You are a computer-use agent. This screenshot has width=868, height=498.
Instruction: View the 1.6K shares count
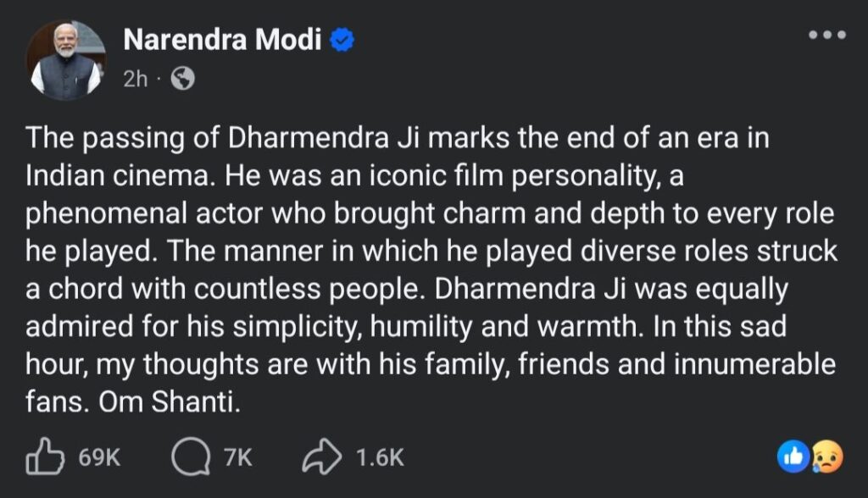click(x=380, y=458)
